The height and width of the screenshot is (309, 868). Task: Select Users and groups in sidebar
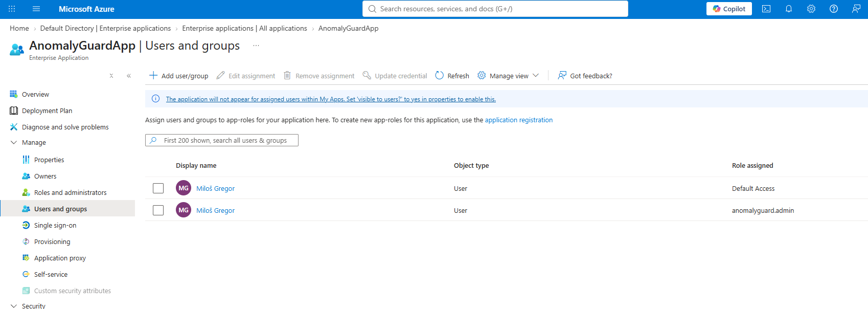(67, 209)
